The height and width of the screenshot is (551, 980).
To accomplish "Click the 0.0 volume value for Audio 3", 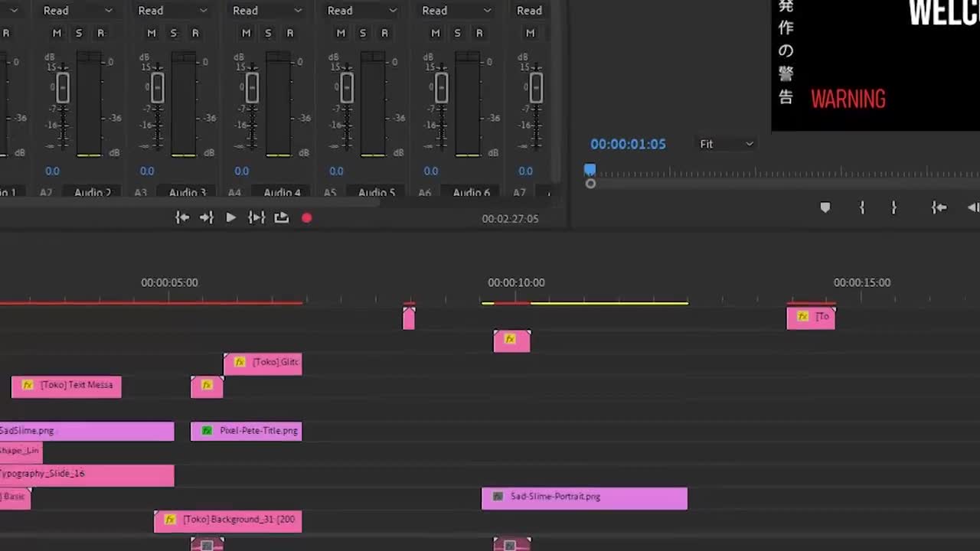I will click(147, 171).
